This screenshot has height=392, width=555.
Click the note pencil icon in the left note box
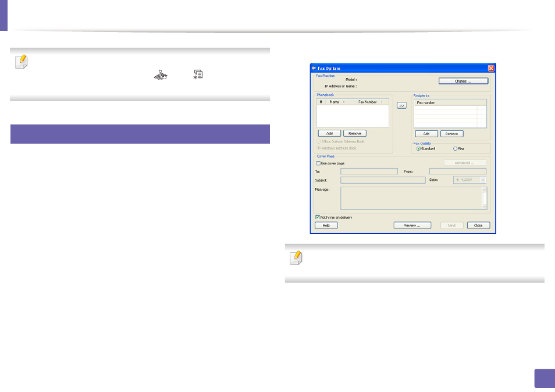tap(22, 62)
